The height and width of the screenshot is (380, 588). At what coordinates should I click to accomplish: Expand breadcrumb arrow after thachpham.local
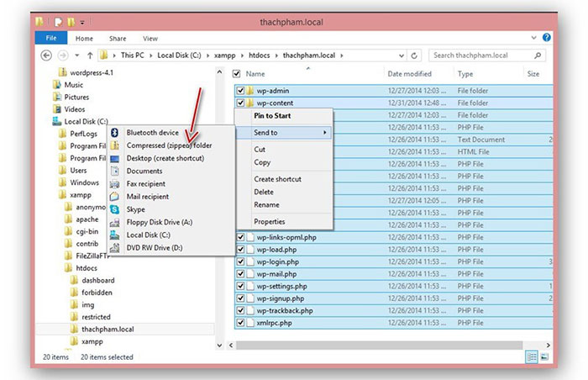click(342, 55)
